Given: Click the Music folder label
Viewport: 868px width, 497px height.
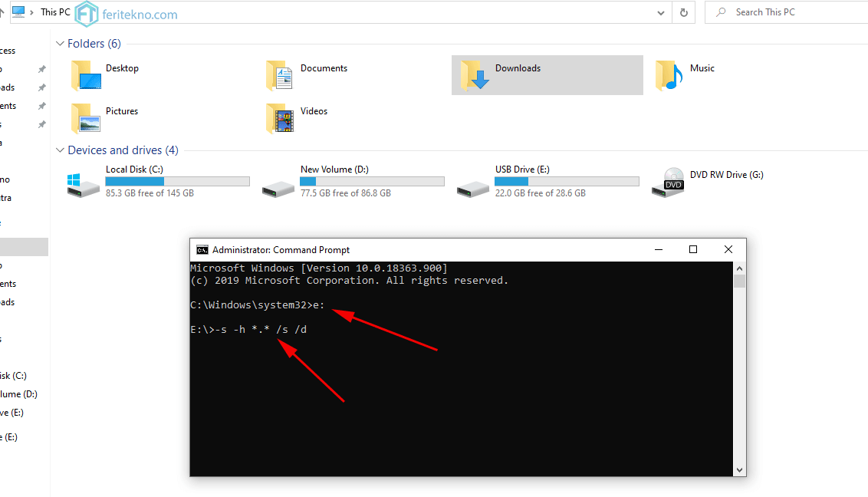Looking at the screenshot, I should 702,68.
